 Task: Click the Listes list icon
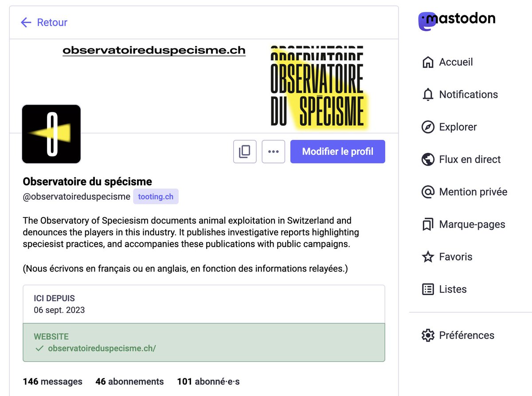[428, 289]
